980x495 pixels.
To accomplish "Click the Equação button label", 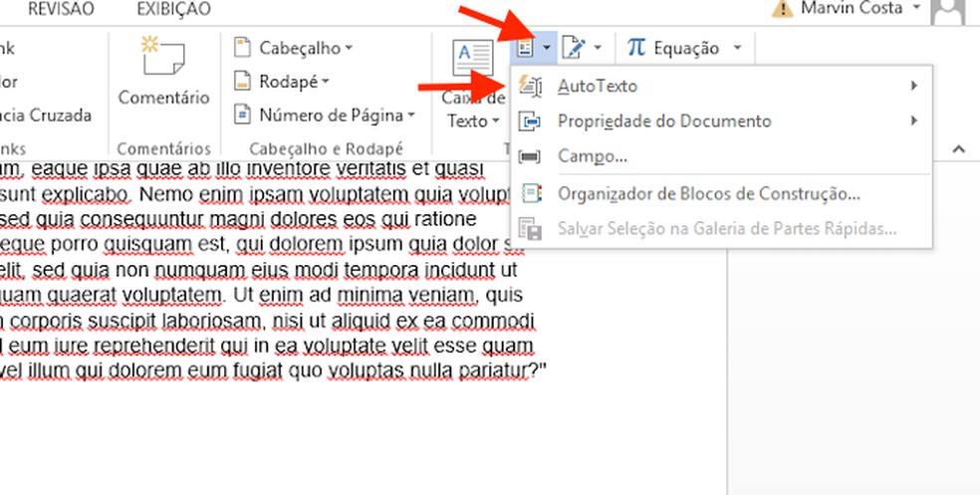I will point(686,48).
